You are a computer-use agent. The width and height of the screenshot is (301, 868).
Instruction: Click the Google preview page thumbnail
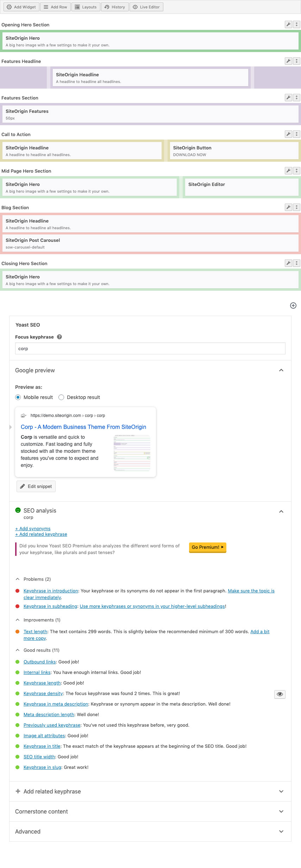pyautogui.click(x=132, y=453)
